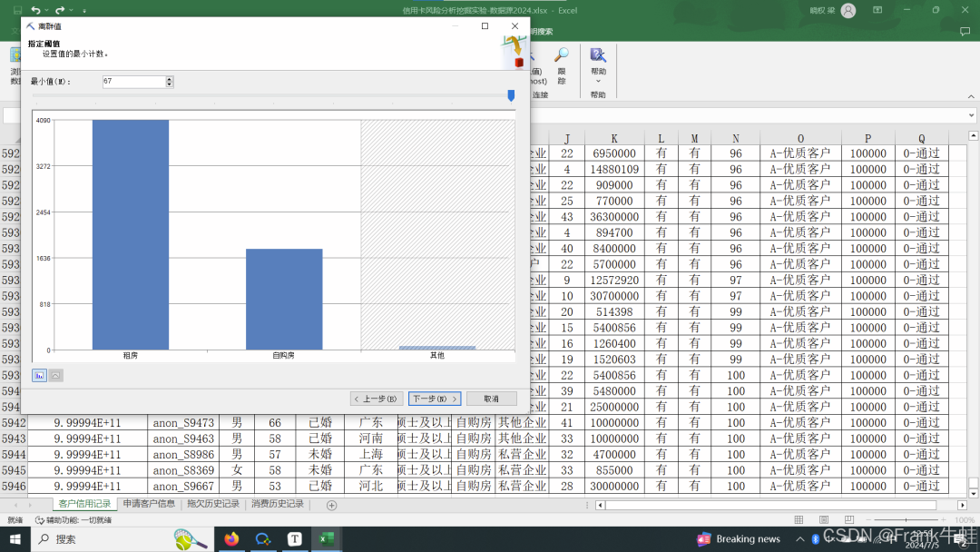Increase 最小值 with spinner up arrow
This screenshot has width=980, height=552.
coord(170,79)
